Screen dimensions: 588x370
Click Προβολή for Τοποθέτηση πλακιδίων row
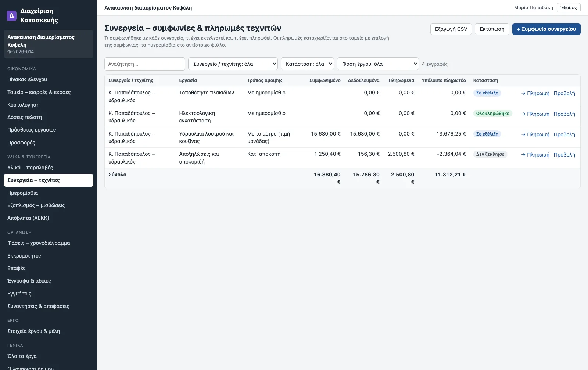pyautogui.click(x=564, y=93)
